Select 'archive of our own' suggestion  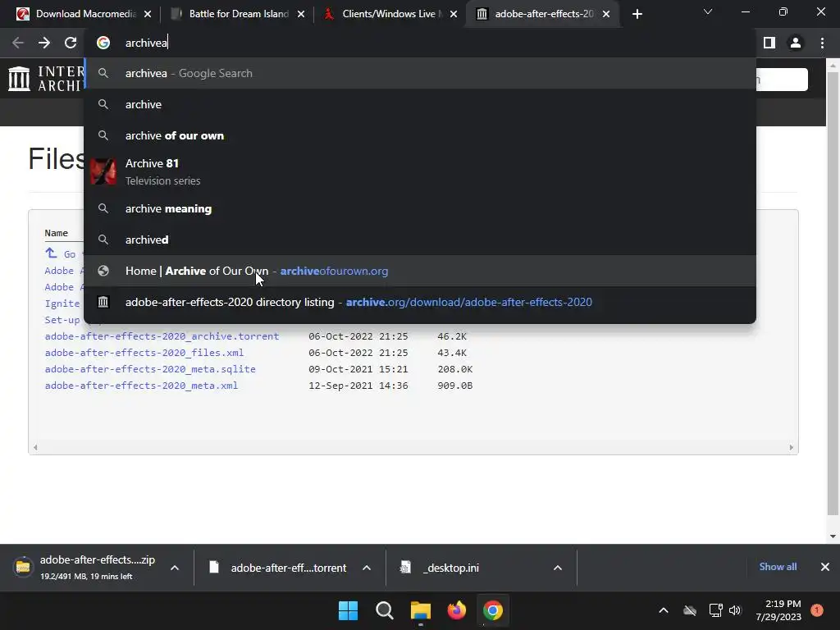(x=420, y=135)
